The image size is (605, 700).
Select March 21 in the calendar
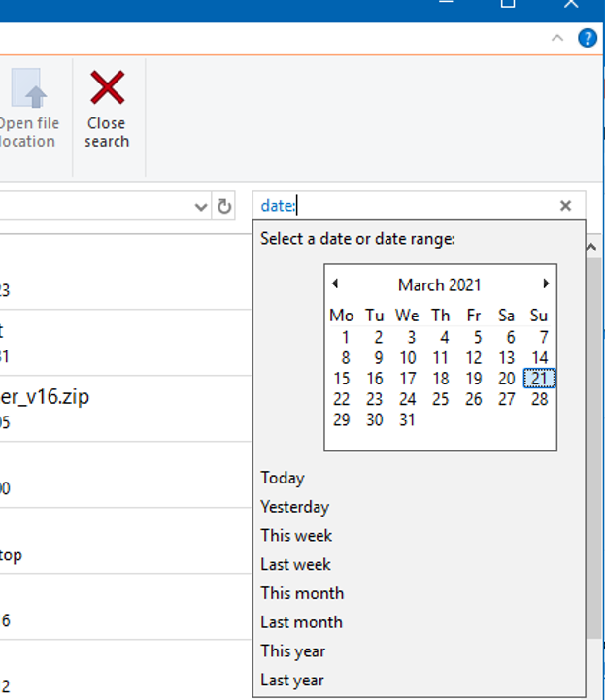coord(539,379)
